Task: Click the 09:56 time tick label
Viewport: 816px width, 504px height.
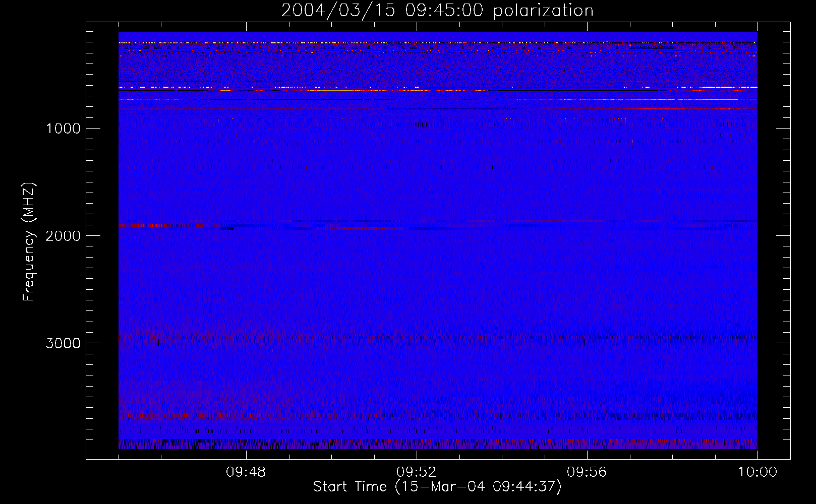Action: pos(587,472)
